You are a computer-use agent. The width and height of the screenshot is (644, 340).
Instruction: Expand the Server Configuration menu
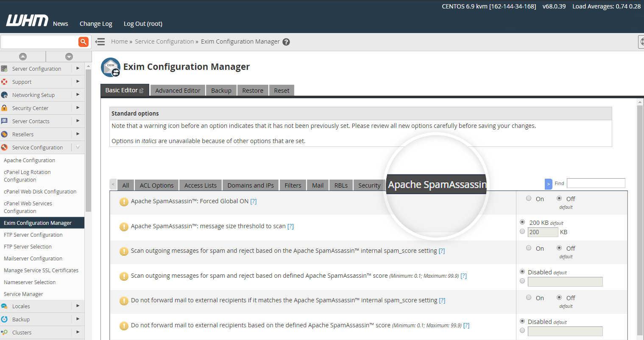coord(78,69)
